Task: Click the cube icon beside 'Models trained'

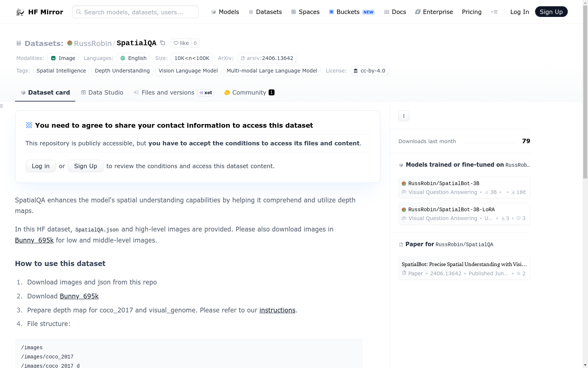Action: click(401, 165)
